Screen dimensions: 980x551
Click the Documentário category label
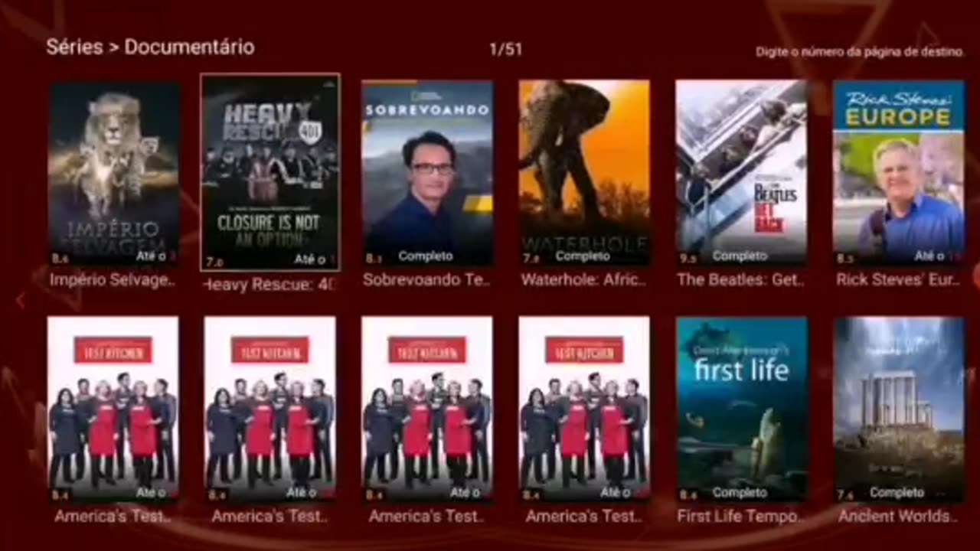pyautogui.click(x=189, y=47)
